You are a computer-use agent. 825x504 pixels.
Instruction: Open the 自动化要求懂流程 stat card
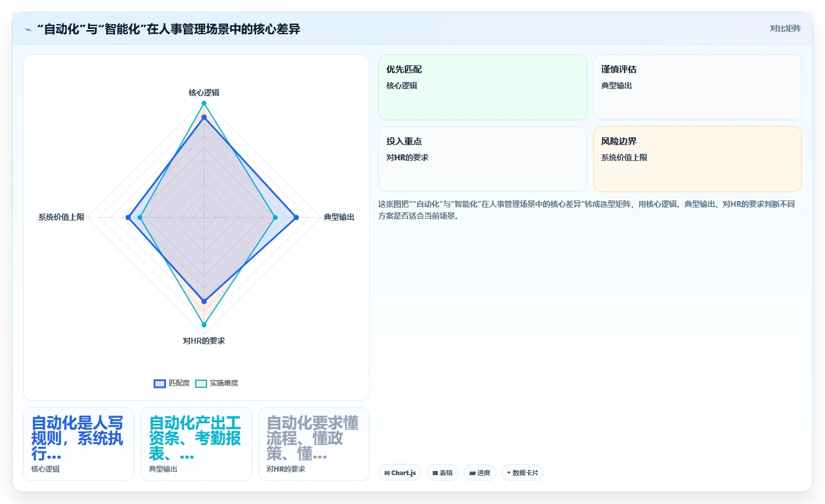tap(314, 444)
